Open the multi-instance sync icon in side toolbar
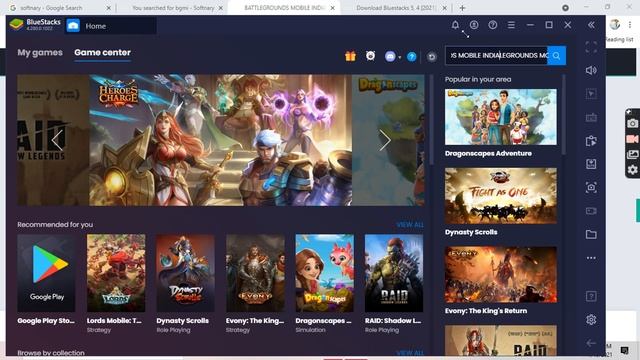The width and height of the screenshot is (640, 360). click(591, 141)
